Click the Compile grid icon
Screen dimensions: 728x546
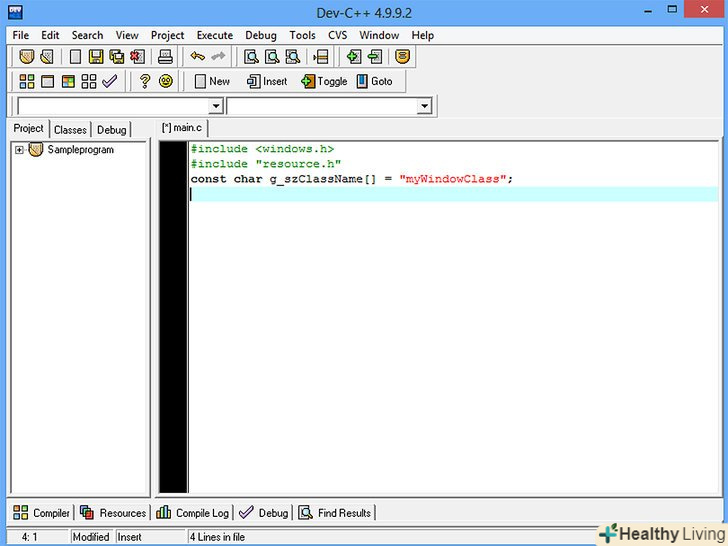coord(27,81)
